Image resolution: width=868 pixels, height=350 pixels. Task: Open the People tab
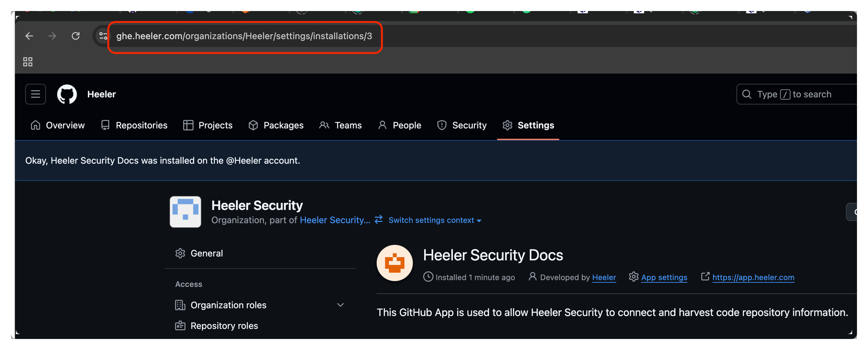(x=399, y=125)
